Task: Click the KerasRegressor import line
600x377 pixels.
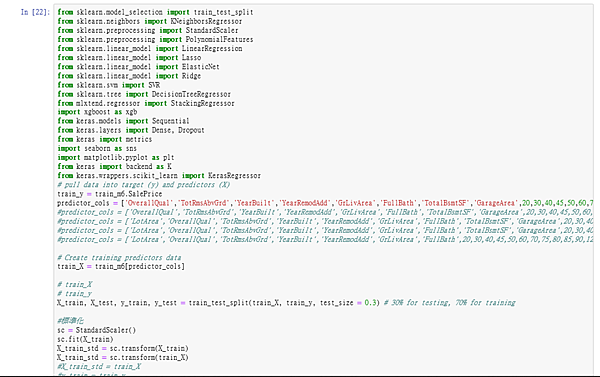Action: click(159, 176)
